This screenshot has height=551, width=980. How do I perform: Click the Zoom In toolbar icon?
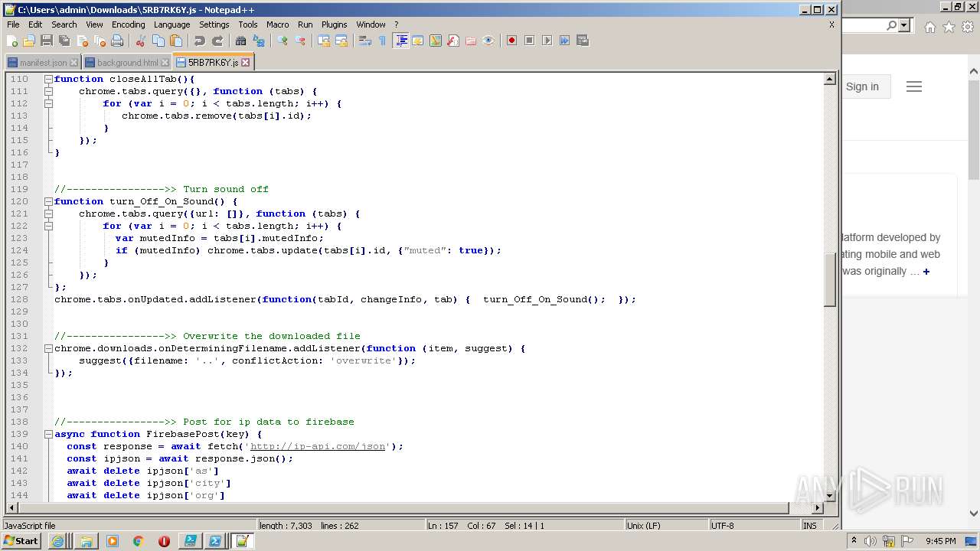click(283, 41)
